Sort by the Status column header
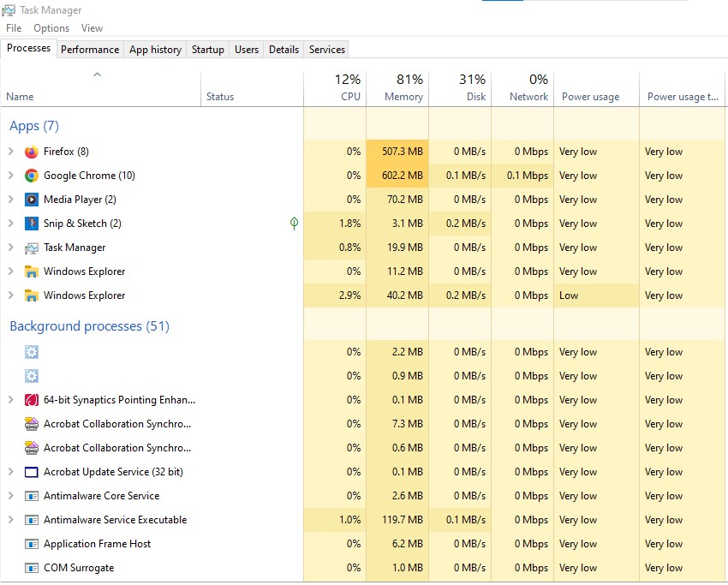Viewport: 728px width, 585px height. pyautogui.click(x=252, y=88)
